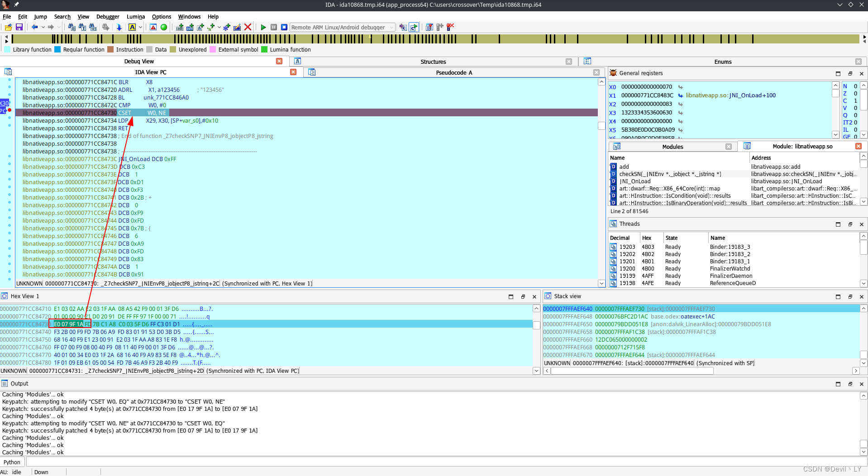The image size is (868, 476).
Task: Switch to the Enums tab
Action: point(723,62)
